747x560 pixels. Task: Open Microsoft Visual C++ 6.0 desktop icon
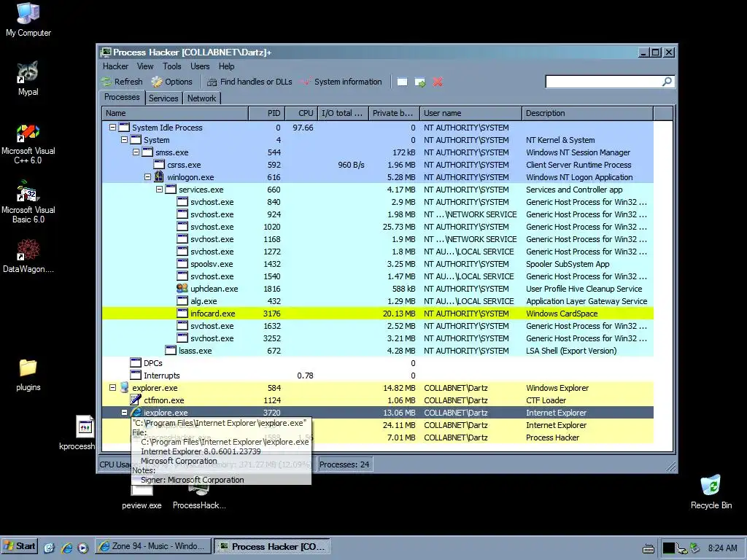pyautogui.click(x=28, y=144)
